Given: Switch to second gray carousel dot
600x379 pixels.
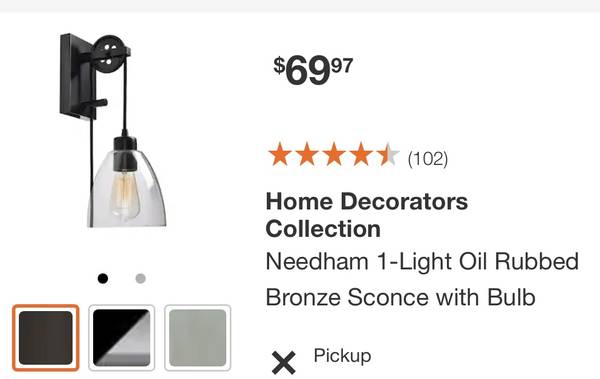Looking at the screenshot, I should click(x=140, y=278).
